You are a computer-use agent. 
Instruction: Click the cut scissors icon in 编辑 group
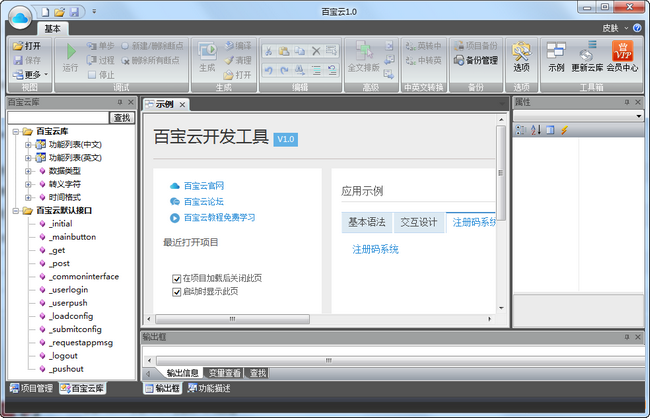point(269,51)
